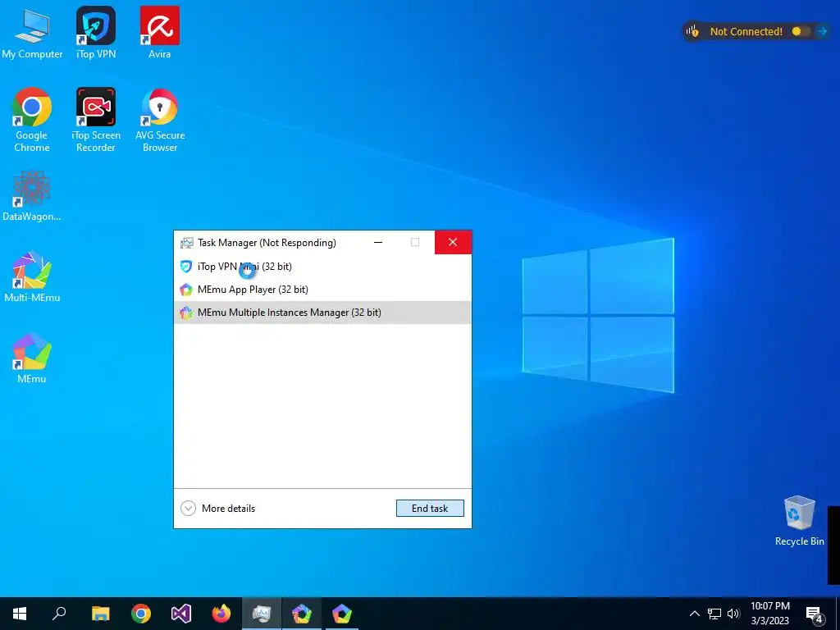
Task: Select the AVG Secure Browser shortcut
Action: [x=160, y=120]
